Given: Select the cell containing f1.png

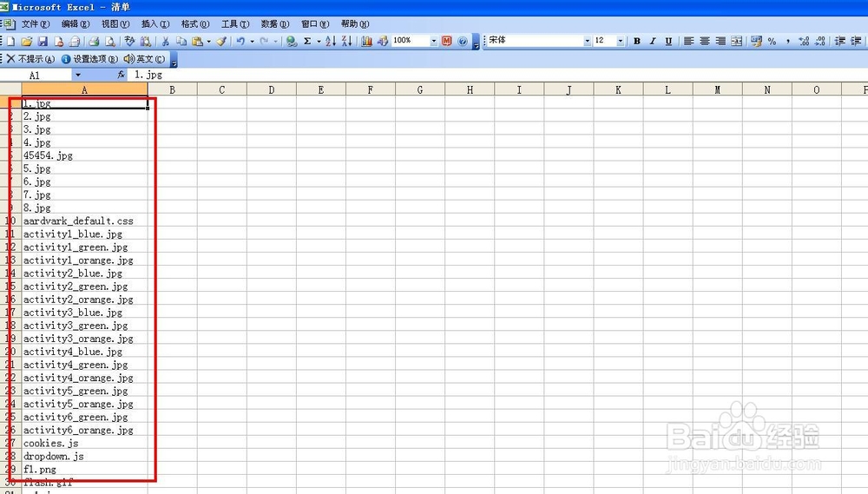Looking at the screenshot, I should click(84, 469).
